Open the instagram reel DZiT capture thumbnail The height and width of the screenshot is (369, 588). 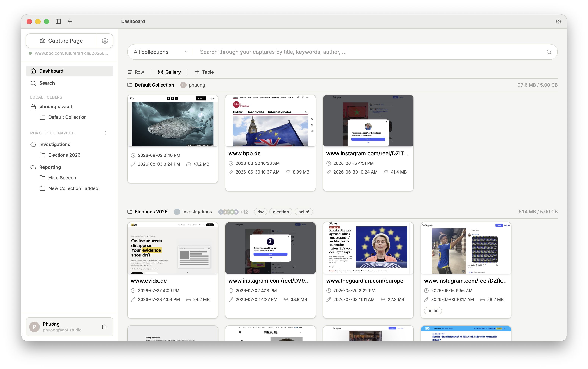[x=368, y=121]
